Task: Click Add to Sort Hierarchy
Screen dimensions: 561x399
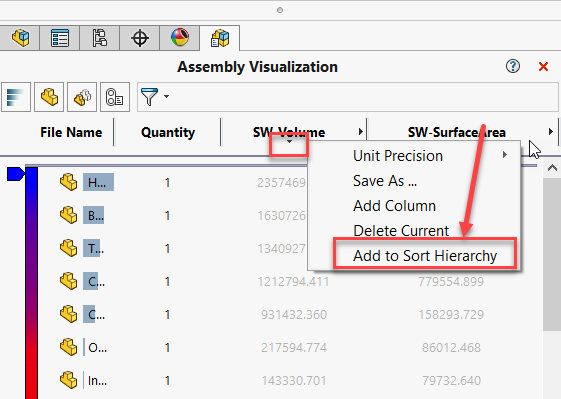Action: [x=425, y=256]
